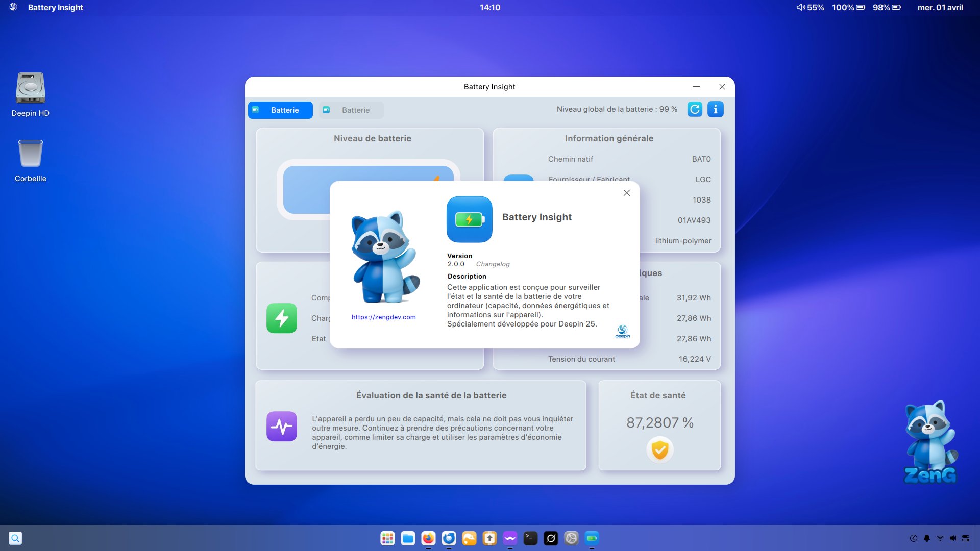Switch to the second Batterie tab

[351, 110]
